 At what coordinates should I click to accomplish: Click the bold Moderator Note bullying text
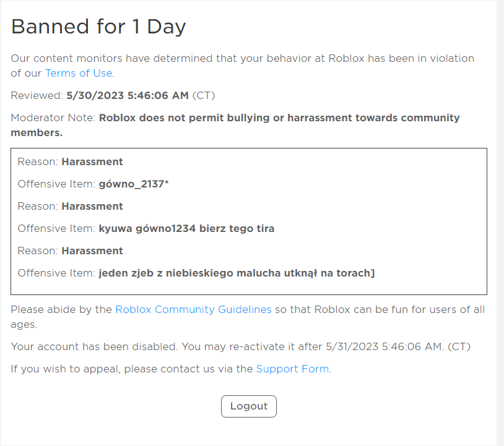(235, 125)
